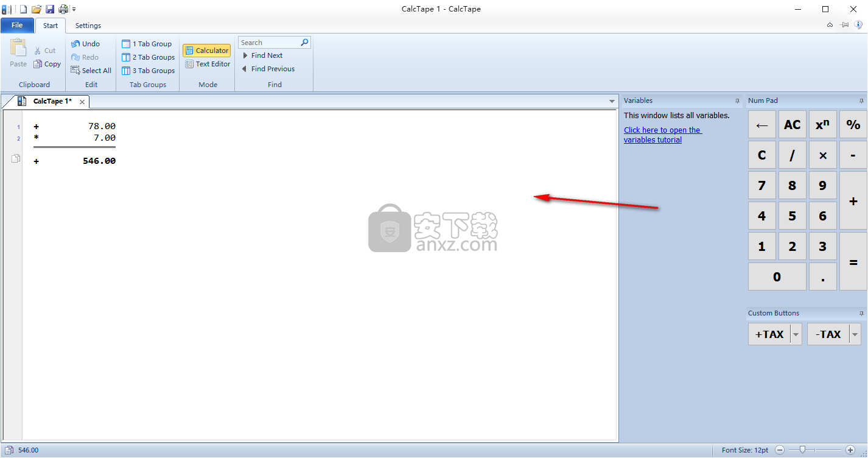Open the +TAX button dropdown arrow

[796, 334]
